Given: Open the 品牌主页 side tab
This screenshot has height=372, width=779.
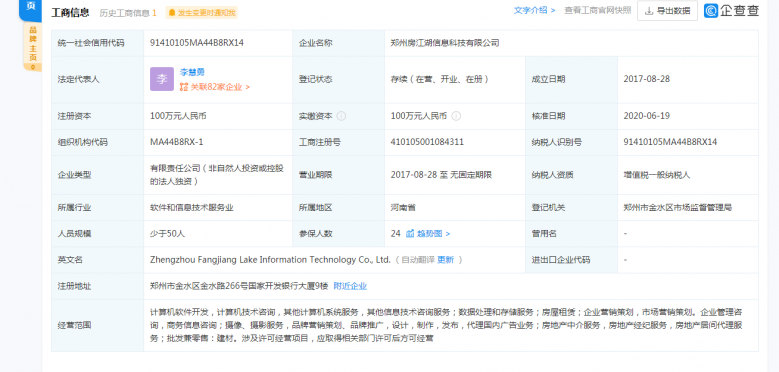Looking at the screenshot, I should (x=33, y=47).
